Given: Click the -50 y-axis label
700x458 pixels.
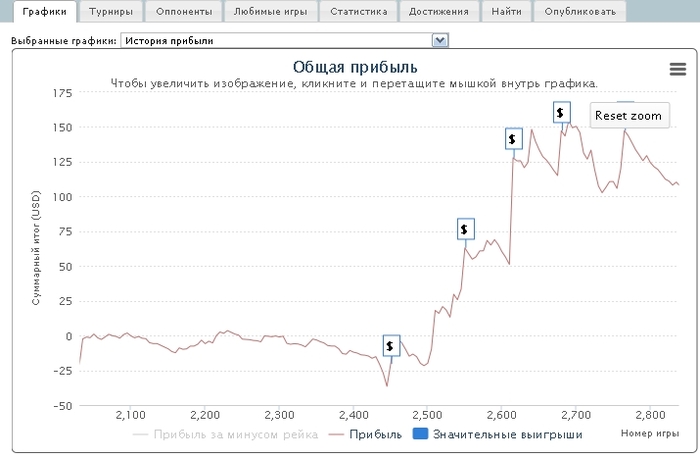Looking at the screenshot, I should [62, 406].
